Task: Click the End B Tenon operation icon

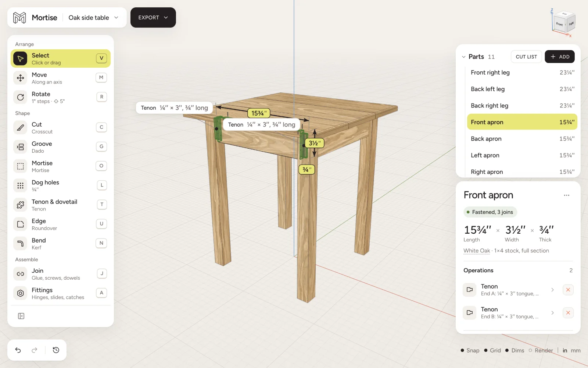Action: point(470,313)
